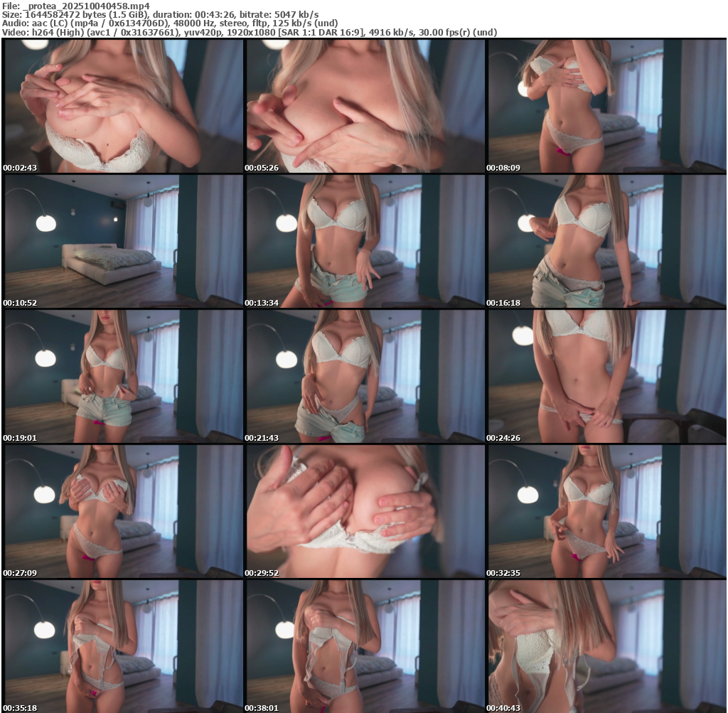
Task: Pick the thumbnail marked 00:08:09
Action: tap(606, 106)
